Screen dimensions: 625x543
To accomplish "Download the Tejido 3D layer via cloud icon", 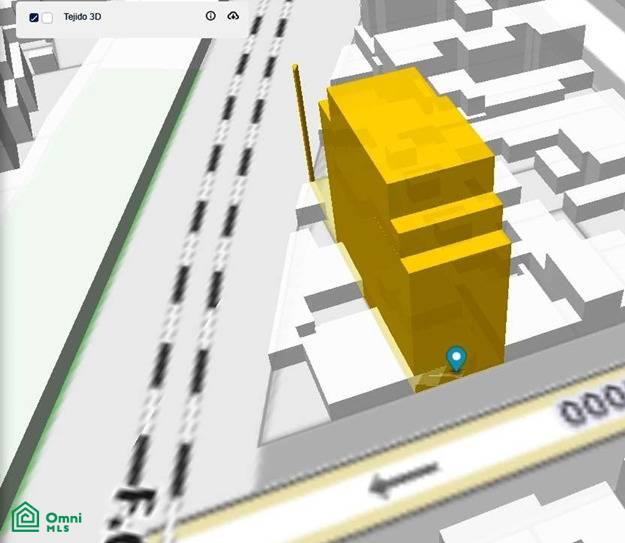I will [233, 16].
